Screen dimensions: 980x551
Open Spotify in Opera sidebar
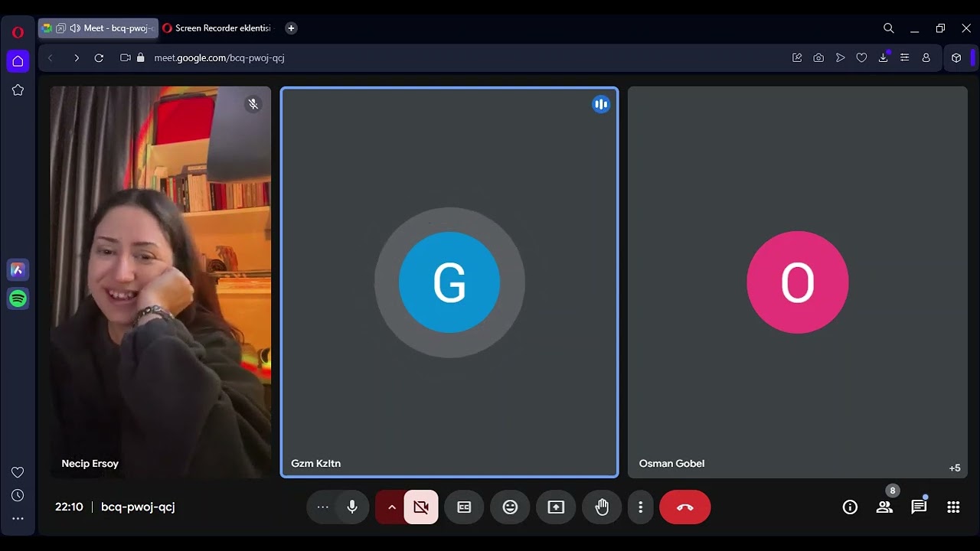click(18, 298)
